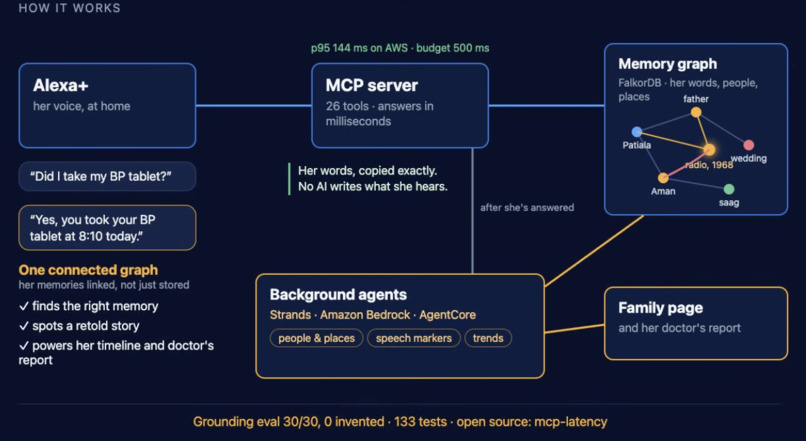Click the Alexa+ box
The width and height of the screenshot is (806, 441).
107,105
